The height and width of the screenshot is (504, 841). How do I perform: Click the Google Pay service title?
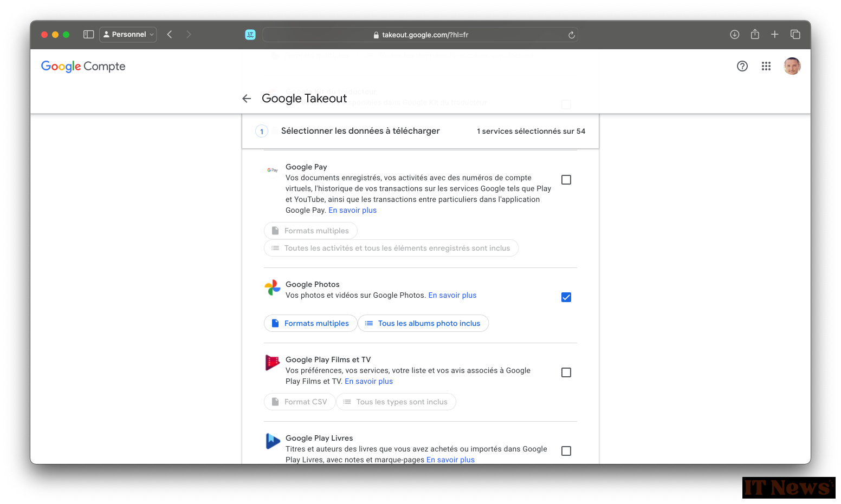coord(306,167)
